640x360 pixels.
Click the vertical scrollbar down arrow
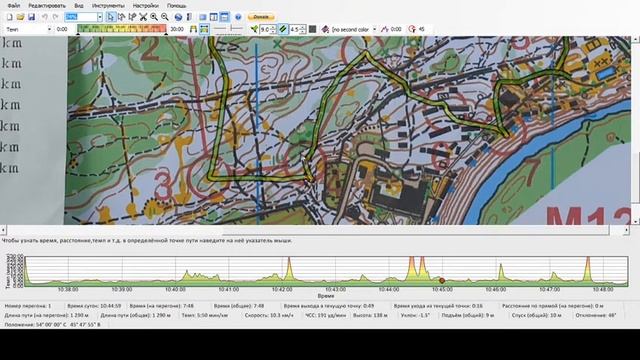(x=636, y=221)
